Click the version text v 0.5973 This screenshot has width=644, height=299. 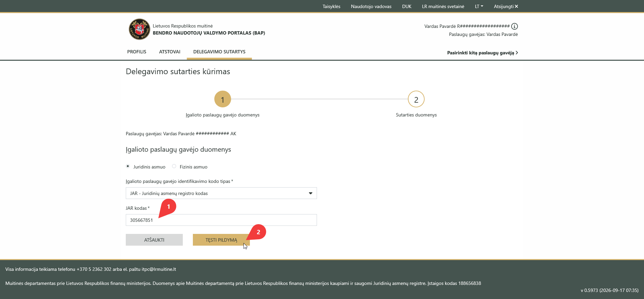coord(609,290)
